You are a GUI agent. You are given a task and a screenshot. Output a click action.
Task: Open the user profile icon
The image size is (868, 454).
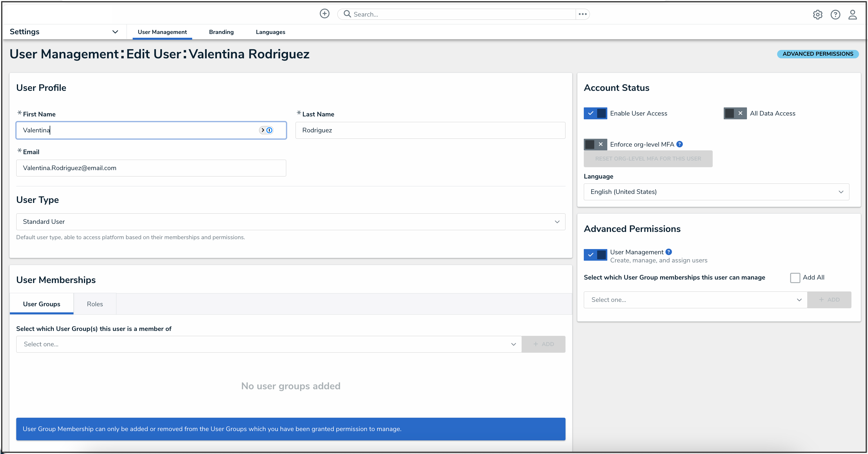point(853,15)
